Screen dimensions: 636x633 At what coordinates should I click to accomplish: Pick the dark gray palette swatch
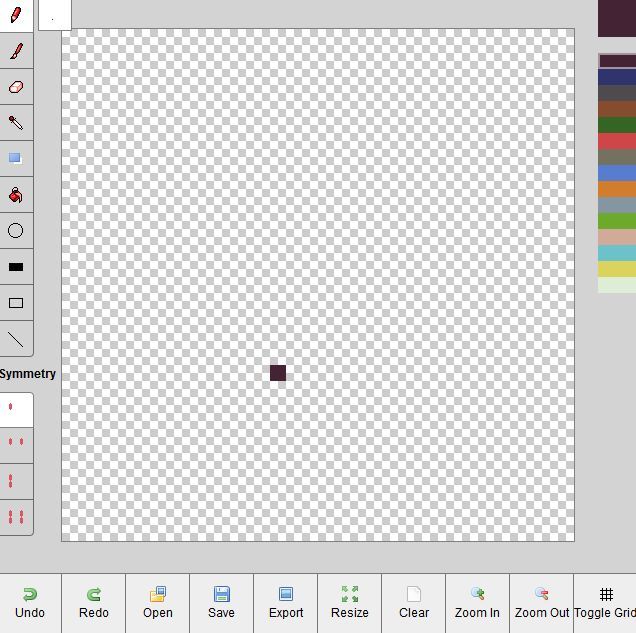617,93
